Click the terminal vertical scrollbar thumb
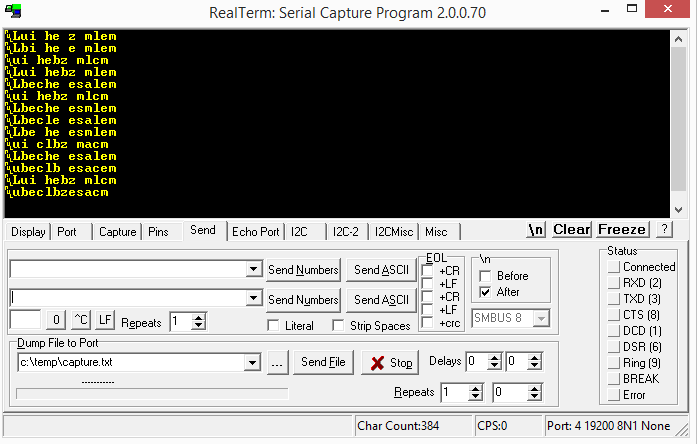Viewport: 697px width, 444px height. pos(678,119)
